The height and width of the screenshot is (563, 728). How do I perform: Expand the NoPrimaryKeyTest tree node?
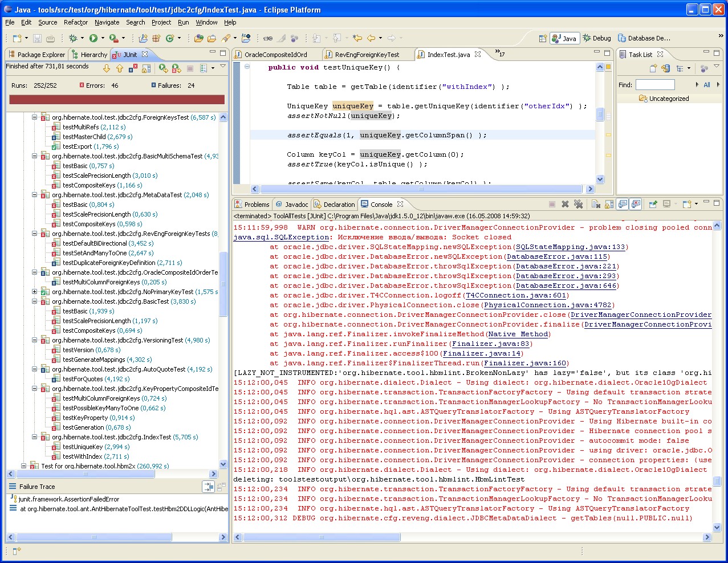click(34, 292)
